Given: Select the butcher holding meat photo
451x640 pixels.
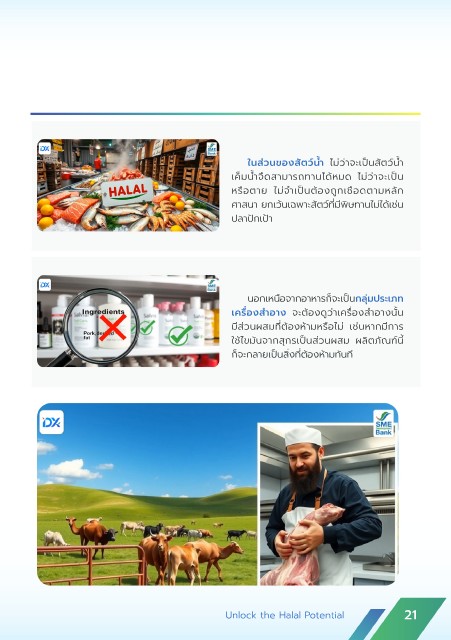Looking at the screenshot, I should pyautogui.click(x=327, y=504).
